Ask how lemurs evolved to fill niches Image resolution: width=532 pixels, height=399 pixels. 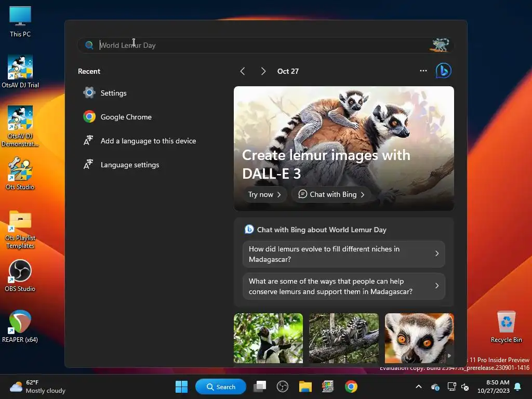point(344,254)
